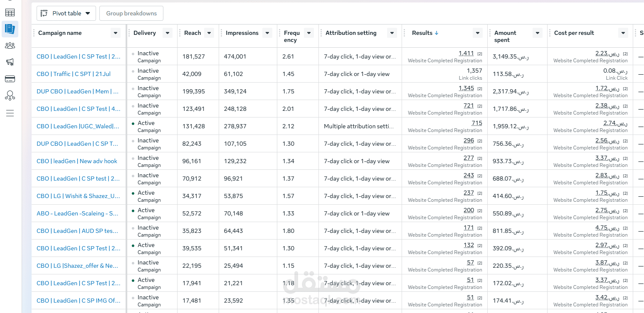Open Attribution setting column dropdown arrow

coord(392,33)
